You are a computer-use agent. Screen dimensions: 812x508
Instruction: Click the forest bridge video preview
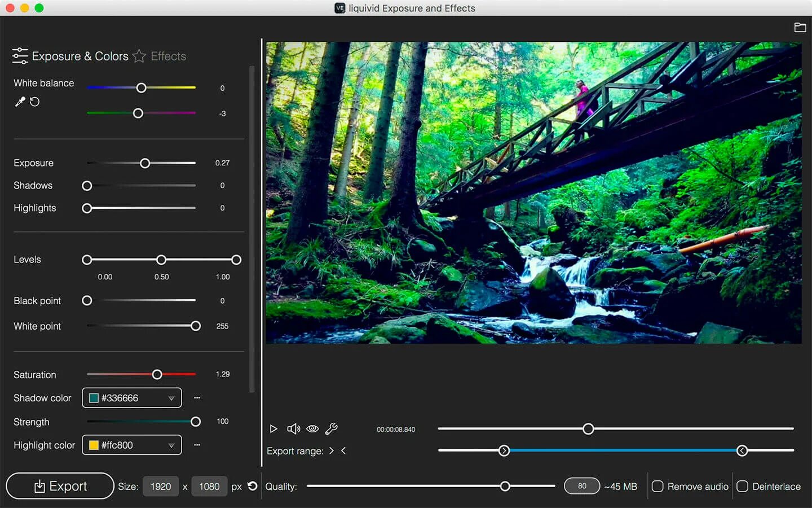533,192
